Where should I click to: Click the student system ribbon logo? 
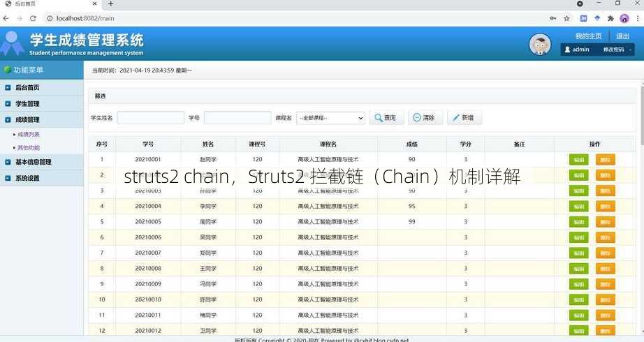(x=13, y=43)
